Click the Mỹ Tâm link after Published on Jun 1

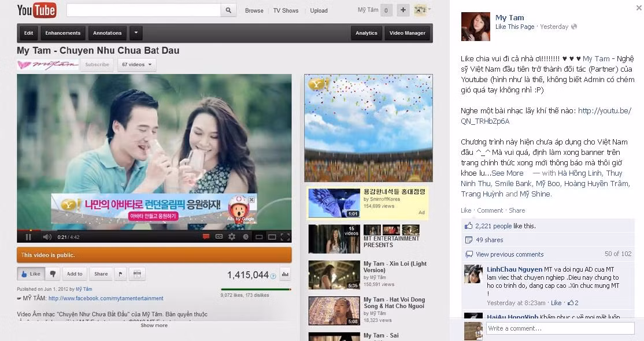(84, 289)
